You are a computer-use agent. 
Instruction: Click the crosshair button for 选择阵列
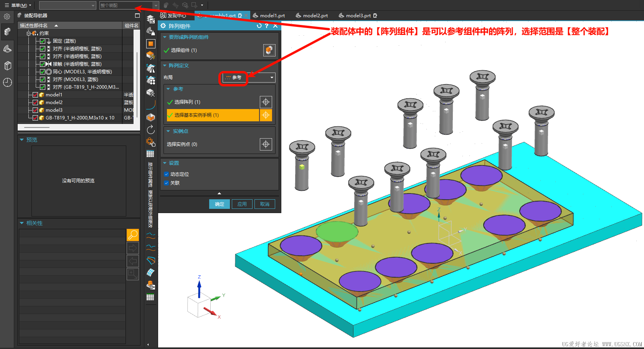pyautogui.click(x=266, y=102)
